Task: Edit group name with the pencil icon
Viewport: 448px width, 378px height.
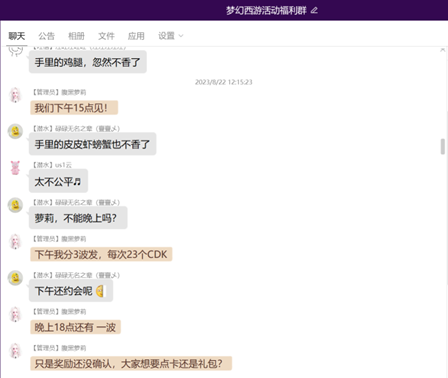Action: click(x=314, y=11)
